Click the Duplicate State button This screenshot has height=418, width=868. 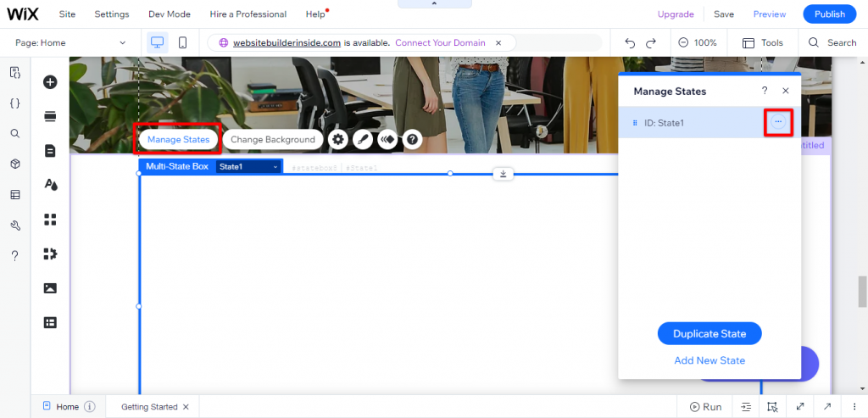point(709,334)
